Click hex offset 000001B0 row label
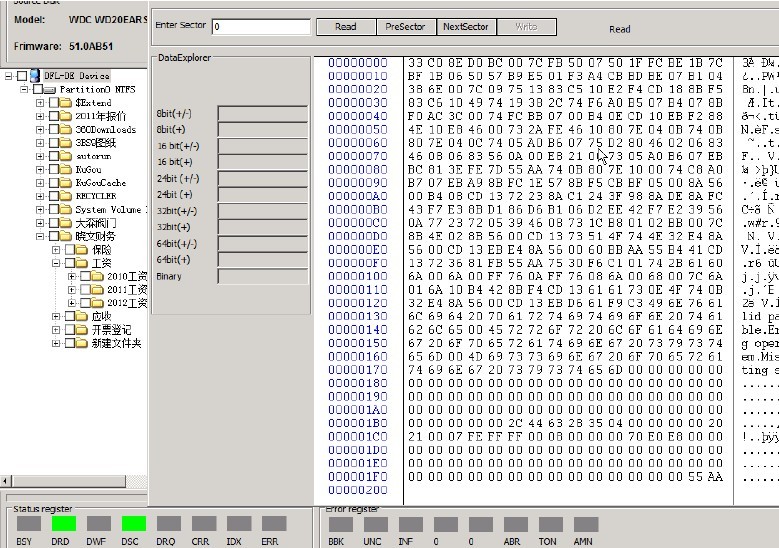This screenshot has width=779, height=548. coord(358,423)
